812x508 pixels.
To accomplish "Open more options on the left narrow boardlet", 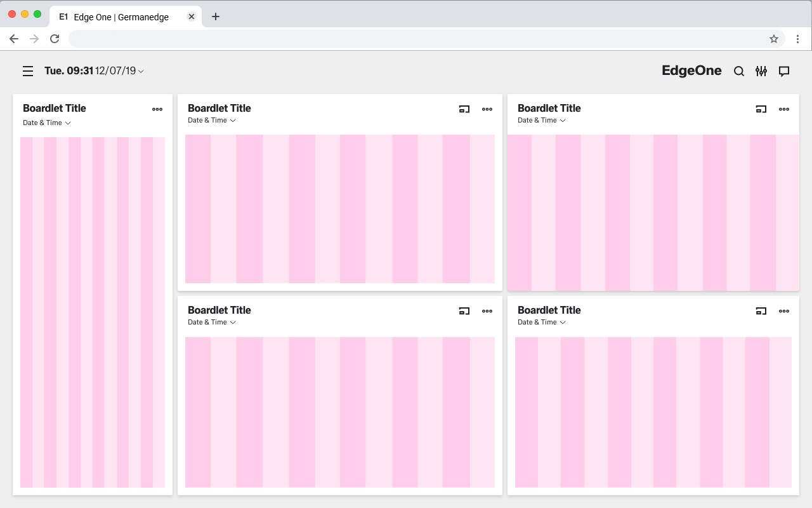I will click(x=157, y=109).
